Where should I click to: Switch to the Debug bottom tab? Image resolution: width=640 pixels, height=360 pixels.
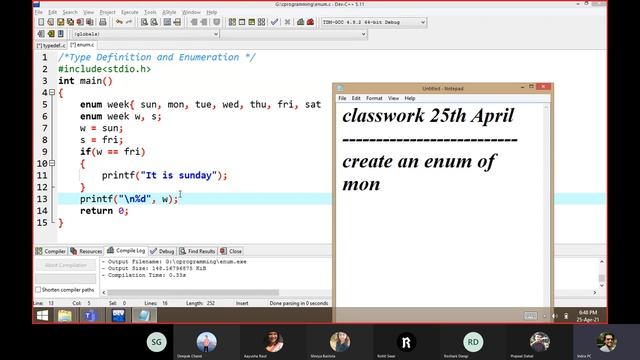(162, 251)
